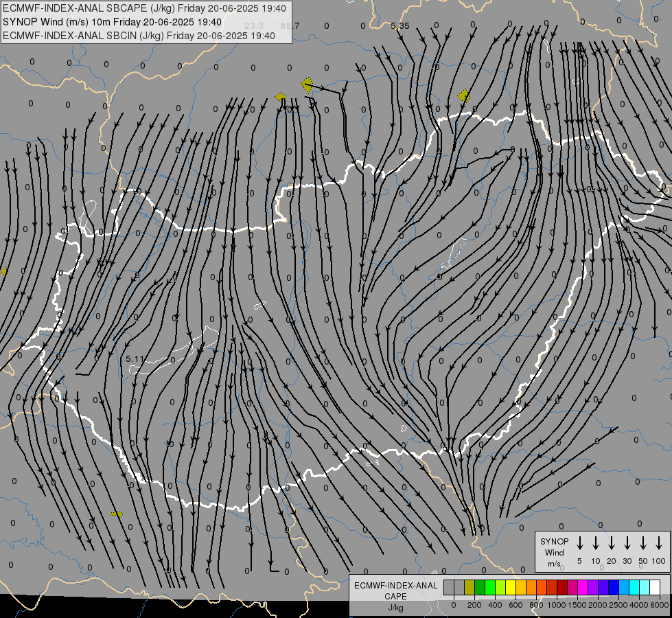The width and height of the screenshot is (672, 618).
Task: Click the 10 m/s wind arrow in legend
Action: coord(595,543)
